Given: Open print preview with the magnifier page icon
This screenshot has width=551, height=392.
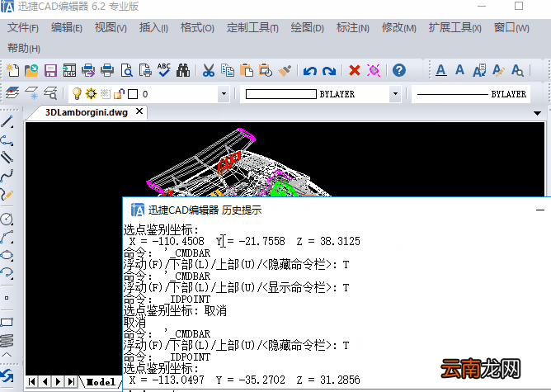Looking at the screenshot, I should click(x=126, y=70).
